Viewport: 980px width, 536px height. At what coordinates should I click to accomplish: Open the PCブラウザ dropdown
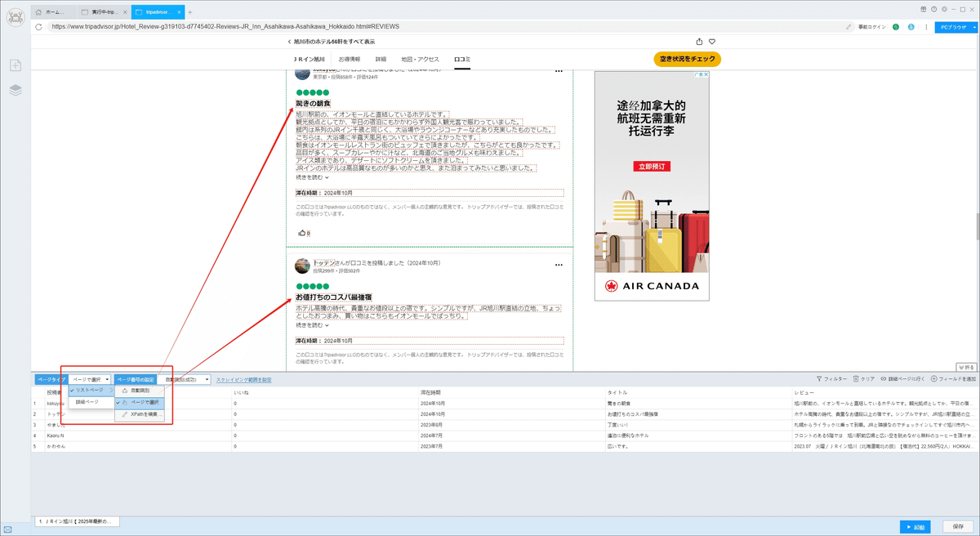tap(955, 26)
